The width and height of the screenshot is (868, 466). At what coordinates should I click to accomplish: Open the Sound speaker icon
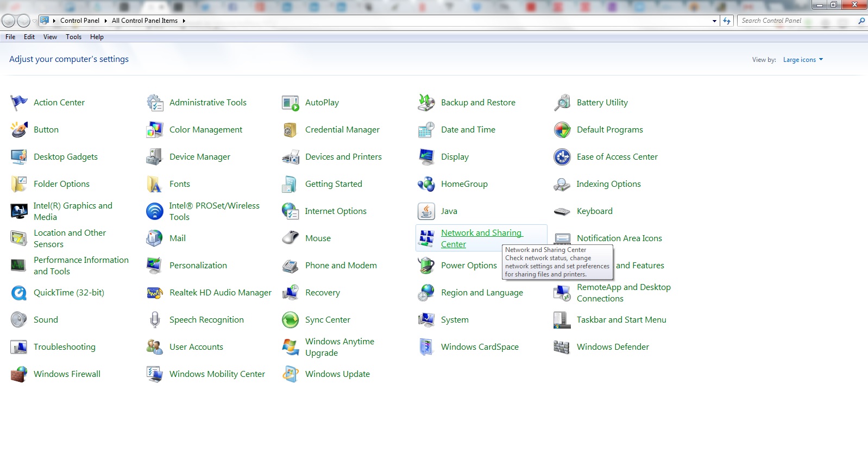pyautogui.click(x=19, y=320)
